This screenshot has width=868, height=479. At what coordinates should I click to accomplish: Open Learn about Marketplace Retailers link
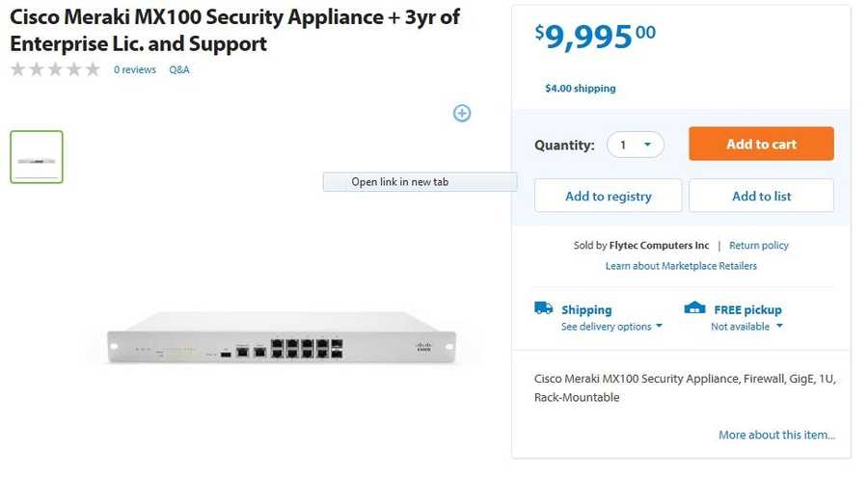tap(681, 266)
